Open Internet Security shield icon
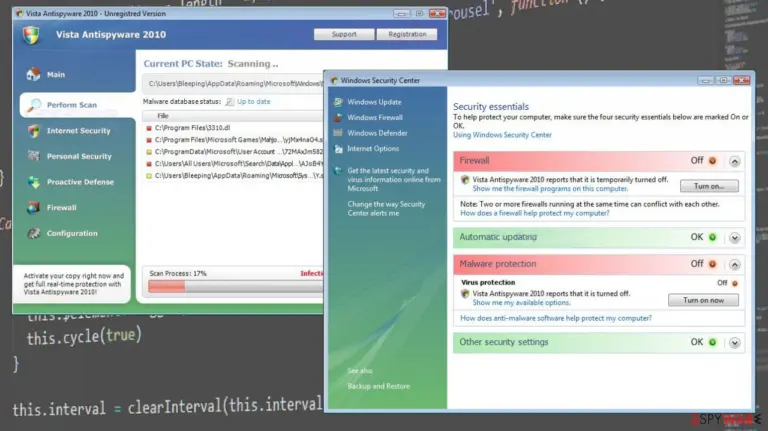Image resolution: width=768 pixels, height=431 pixels. (x=34, y=131)
